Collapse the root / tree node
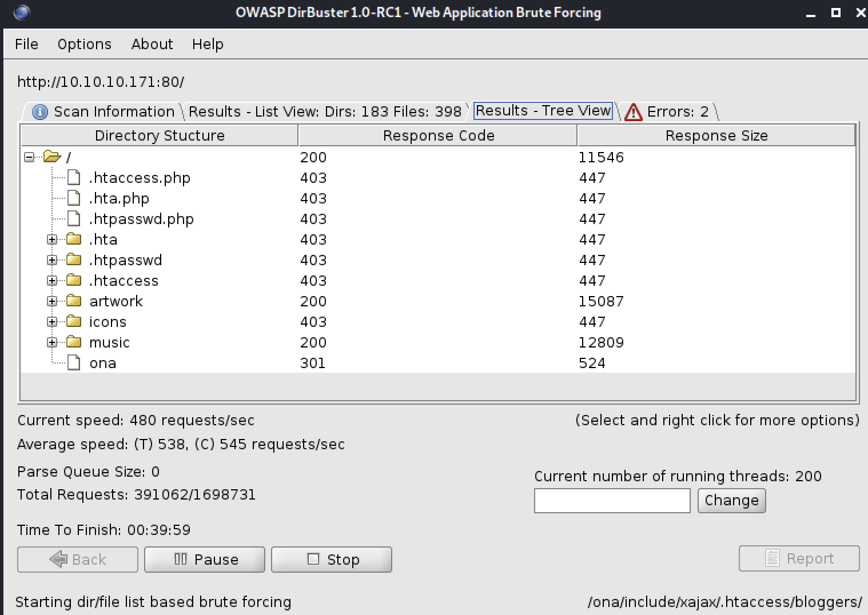 [x=29, y=157]
